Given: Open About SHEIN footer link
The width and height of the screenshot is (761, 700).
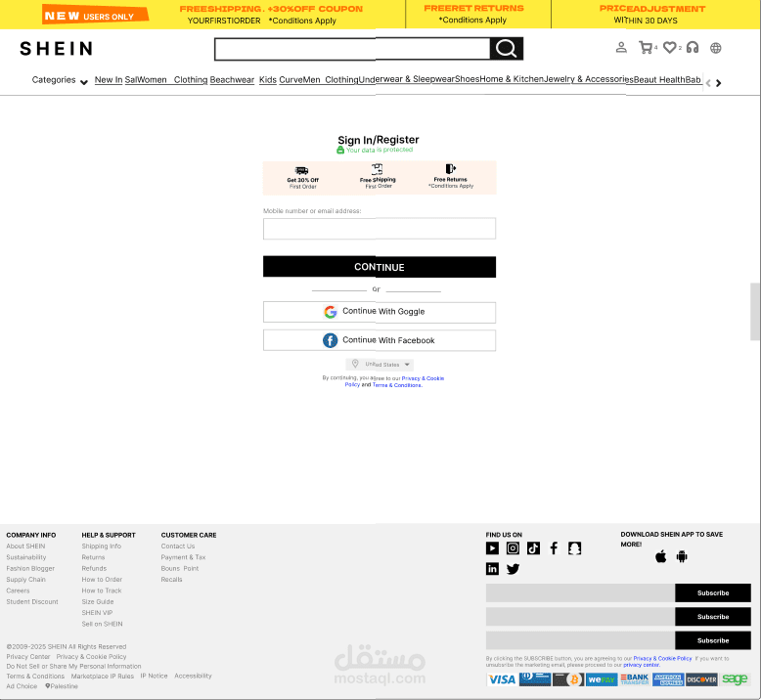Looking at the screenshot, I should click(x=25, y=547).
